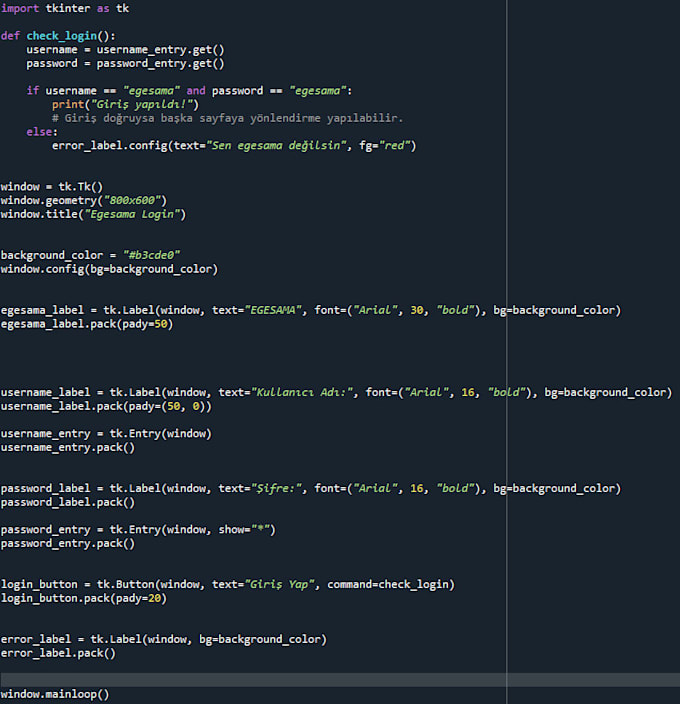Click egesama_label.pack(pady=50) line
680x704 pixels.
87,324
